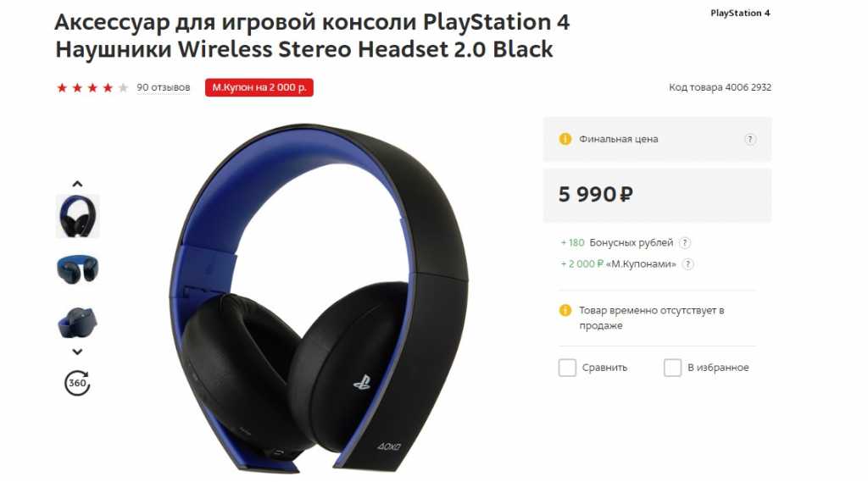The image size is (868, 482).
Task: Check the В избранное checkbox
Action: pos(672,368)
